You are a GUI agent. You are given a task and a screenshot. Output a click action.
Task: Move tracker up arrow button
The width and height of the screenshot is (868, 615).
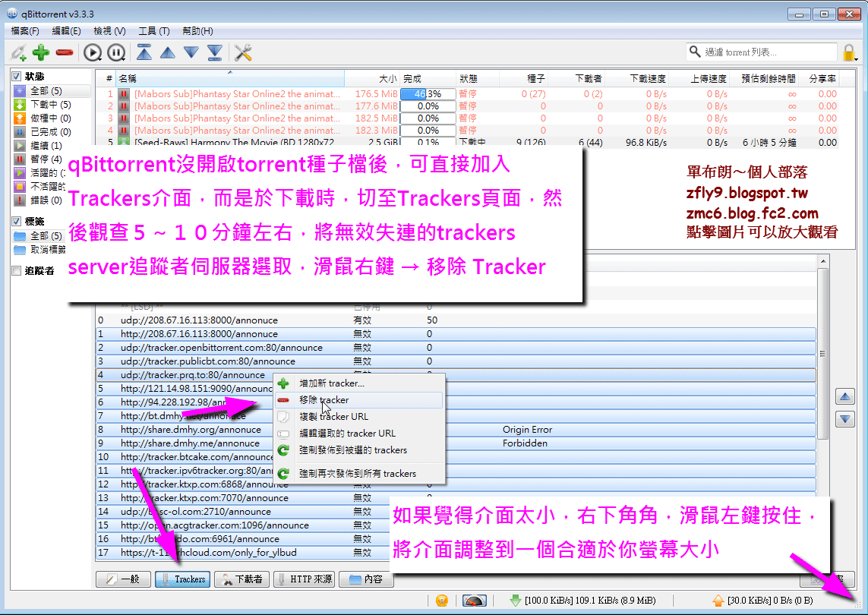[x=844, y=396]
